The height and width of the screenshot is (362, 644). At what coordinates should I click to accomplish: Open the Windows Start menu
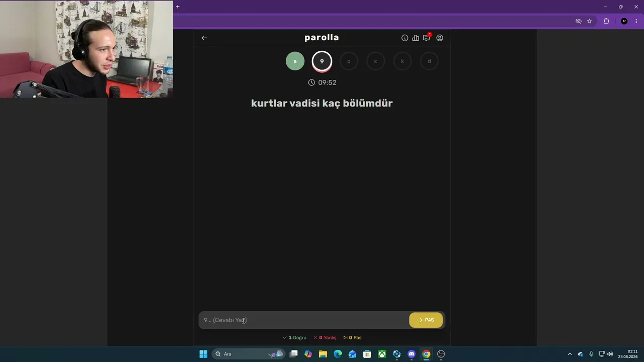click(203, 354)
